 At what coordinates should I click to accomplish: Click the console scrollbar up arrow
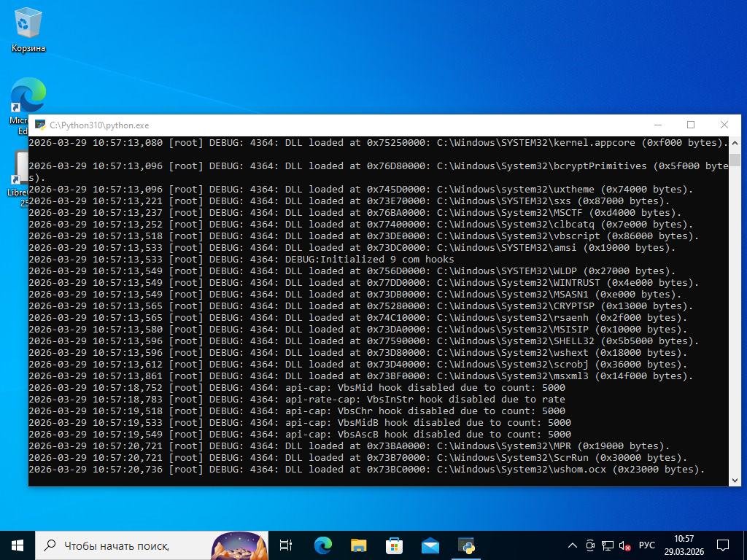click(735, 141)
